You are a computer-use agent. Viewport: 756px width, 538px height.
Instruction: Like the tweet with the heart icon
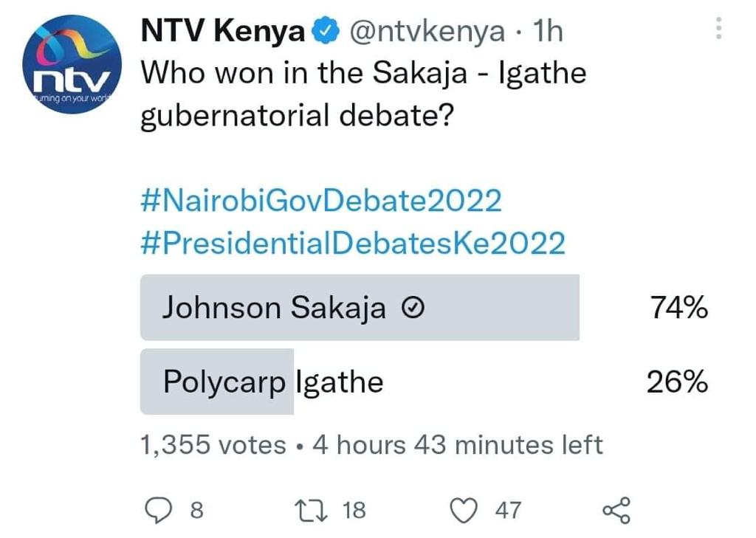tap(464, 510)
